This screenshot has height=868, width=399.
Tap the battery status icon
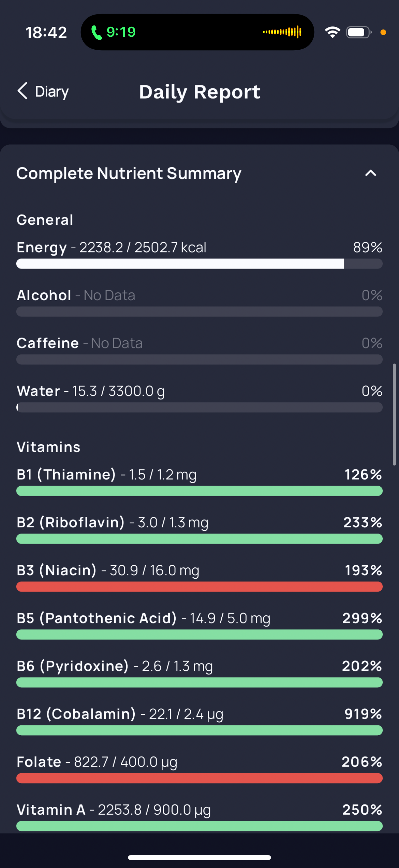point(359,32)
